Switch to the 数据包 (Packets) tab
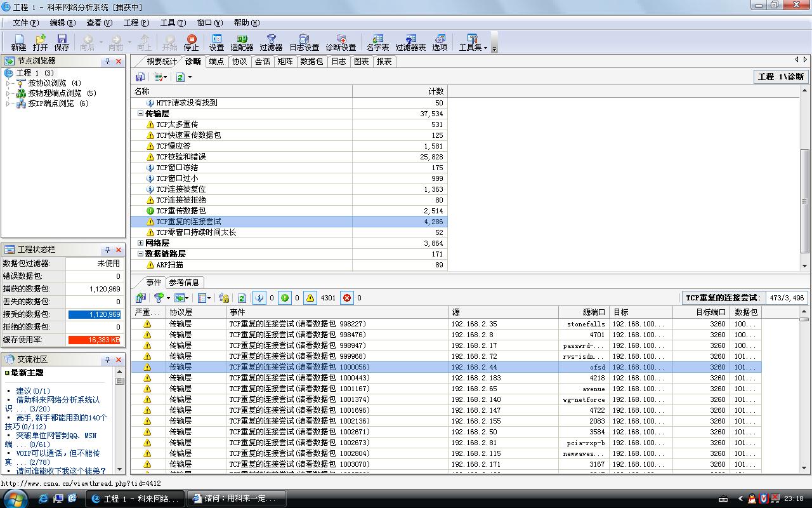Image resolution: width=812 pixels, height=508 pixels. point(311,62)
